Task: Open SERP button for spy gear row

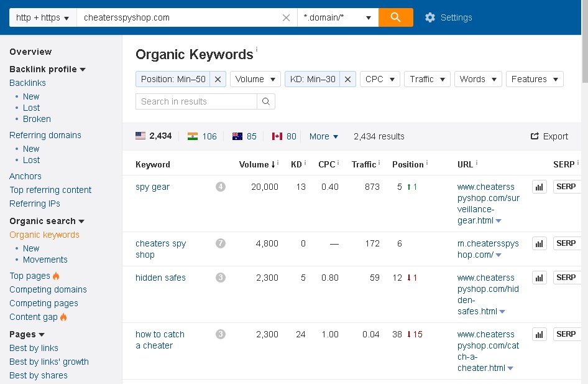Action: (567, 187)
